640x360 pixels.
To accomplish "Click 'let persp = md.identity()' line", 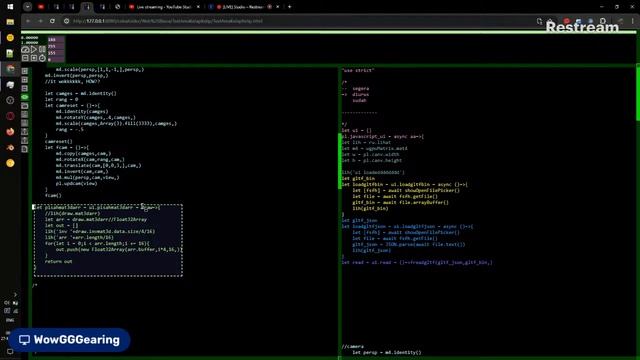I will point(387,352).
